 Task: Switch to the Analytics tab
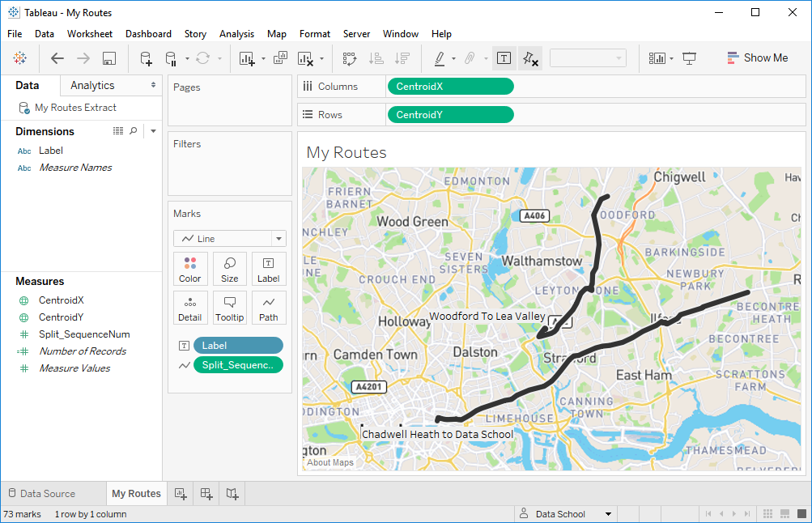tap(92, 86)
